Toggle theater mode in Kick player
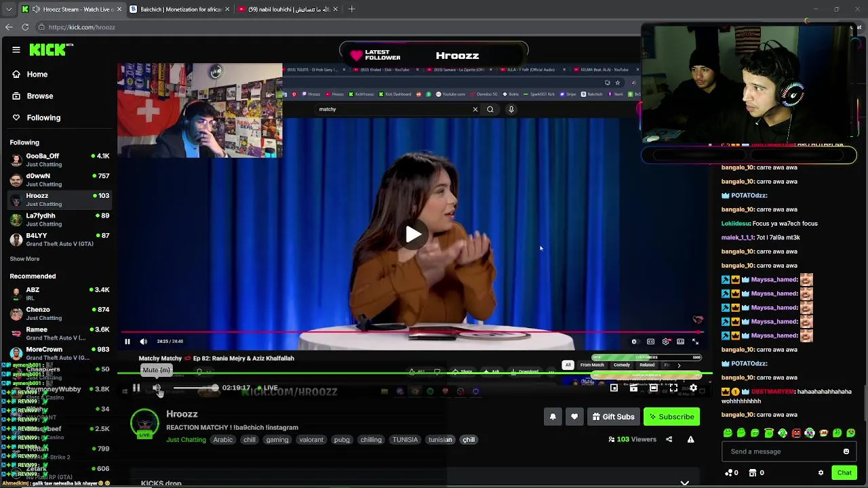This screenshot has width=868, height=488. coord(653,388)
